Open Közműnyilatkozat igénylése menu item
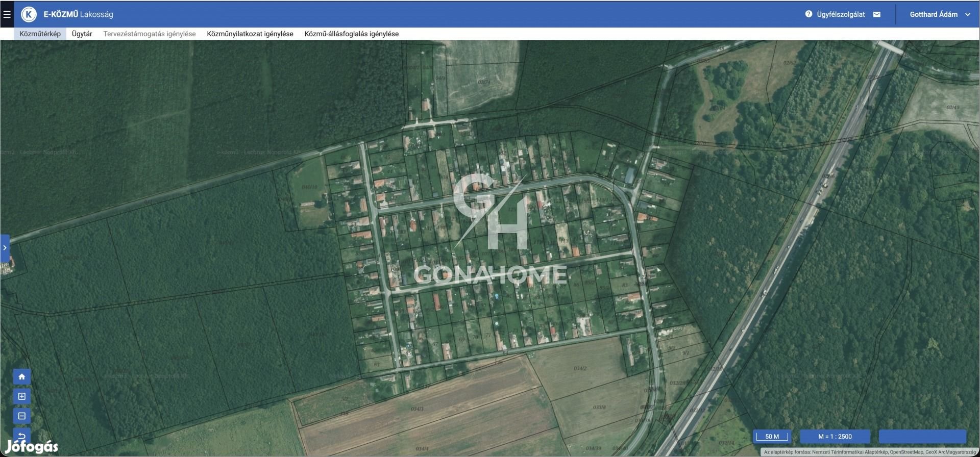Image resolution: width=980 pixels, height=457 pixels. pyautogui.click(x=250, y=34)
